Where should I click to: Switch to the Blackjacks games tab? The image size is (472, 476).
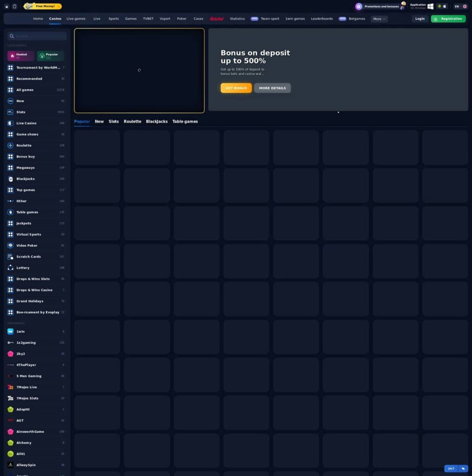tap(157, 121)
